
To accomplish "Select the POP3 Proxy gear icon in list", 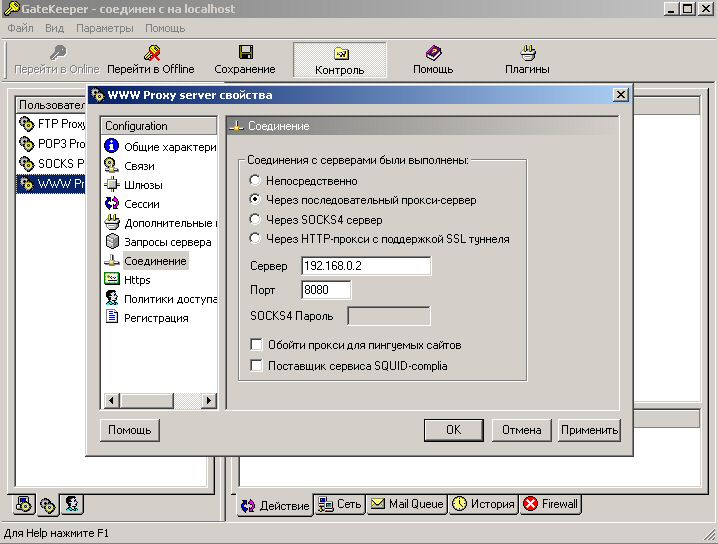I will point(27,144).
